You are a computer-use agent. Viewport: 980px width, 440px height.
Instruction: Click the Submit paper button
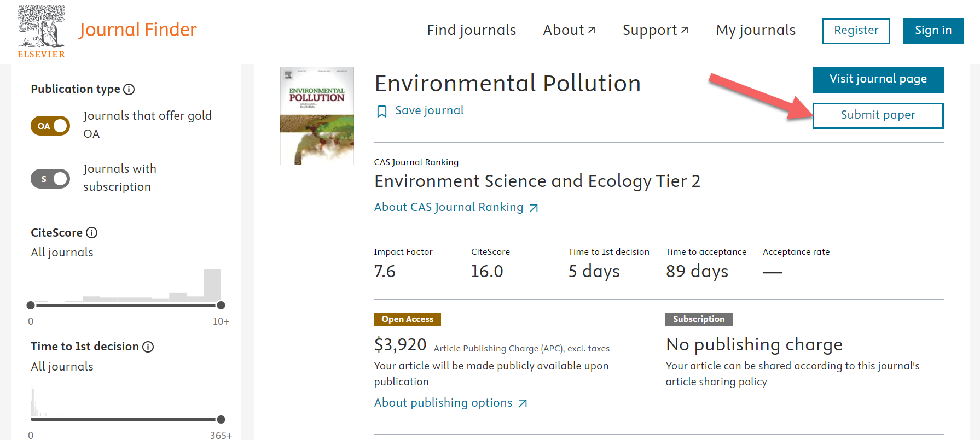click(878, 115)
